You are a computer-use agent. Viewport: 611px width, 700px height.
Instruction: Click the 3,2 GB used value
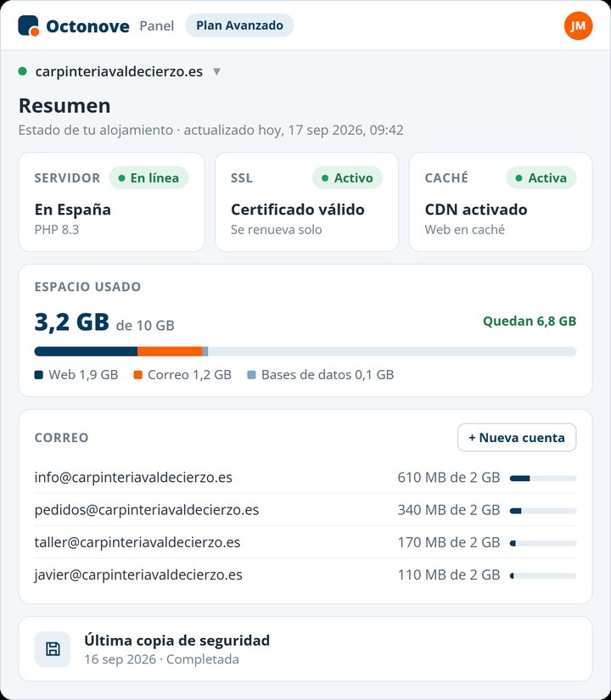pos(72,322)
